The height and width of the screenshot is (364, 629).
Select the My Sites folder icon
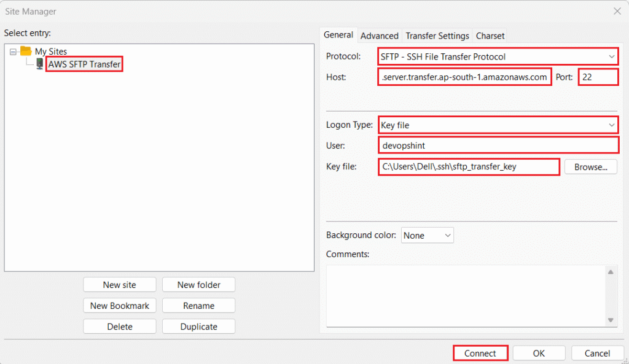point(25,51)
